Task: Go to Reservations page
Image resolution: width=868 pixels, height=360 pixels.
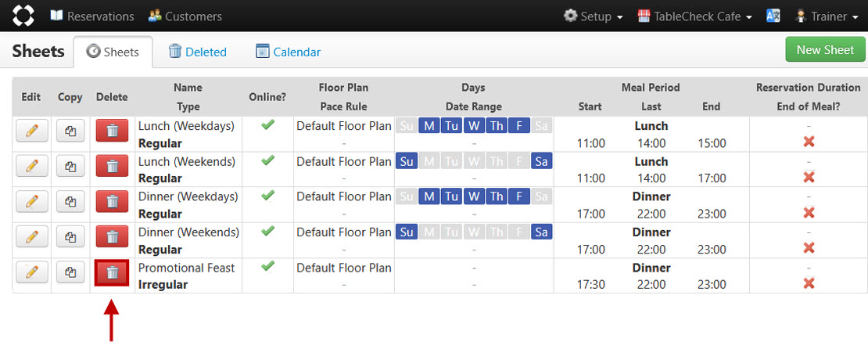Action: (92, 16)
